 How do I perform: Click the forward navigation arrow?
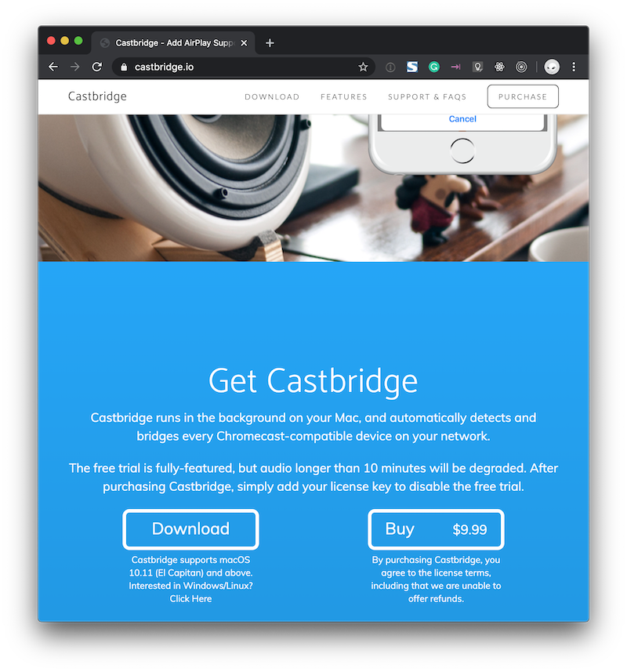[75, 67]
